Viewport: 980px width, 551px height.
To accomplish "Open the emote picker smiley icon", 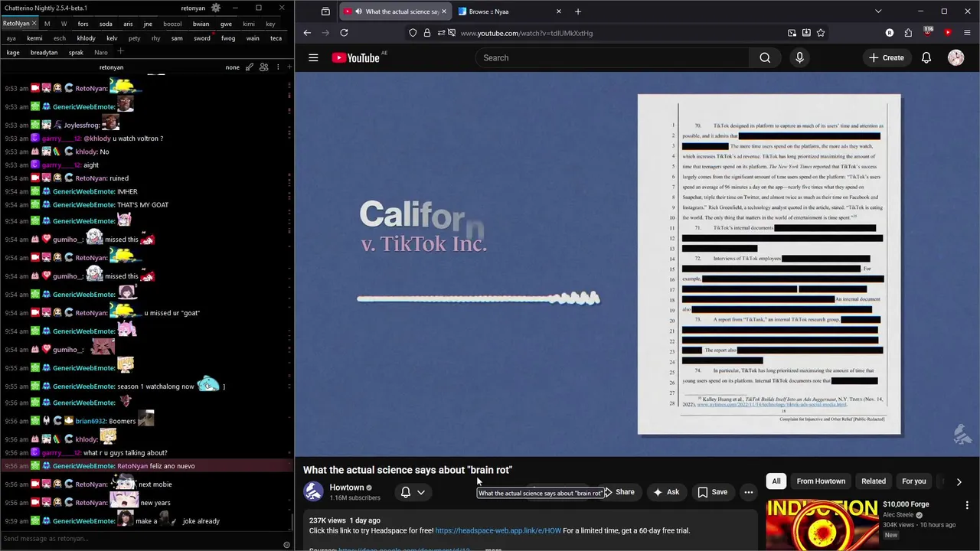I will point(287,545).
